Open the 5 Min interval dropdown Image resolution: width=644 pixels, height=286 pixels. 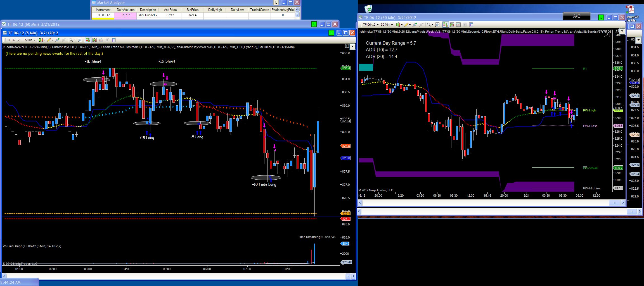30,40
